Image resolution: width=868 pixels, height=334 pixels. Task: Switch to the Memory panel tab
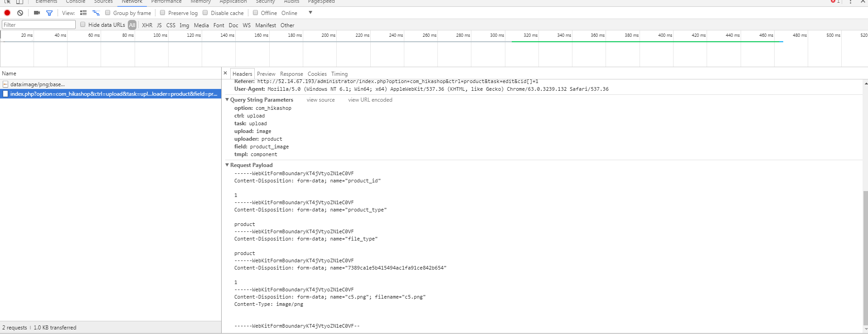(201, 2)
